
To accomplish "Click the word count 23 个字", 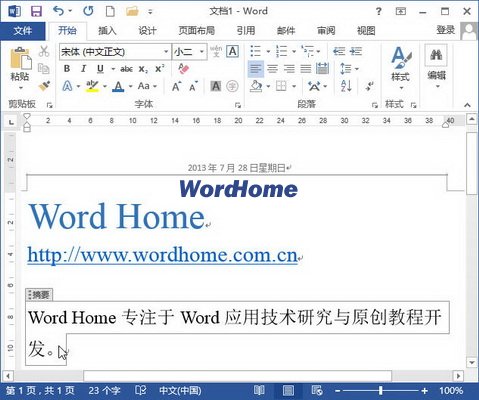I will point(104,390).
